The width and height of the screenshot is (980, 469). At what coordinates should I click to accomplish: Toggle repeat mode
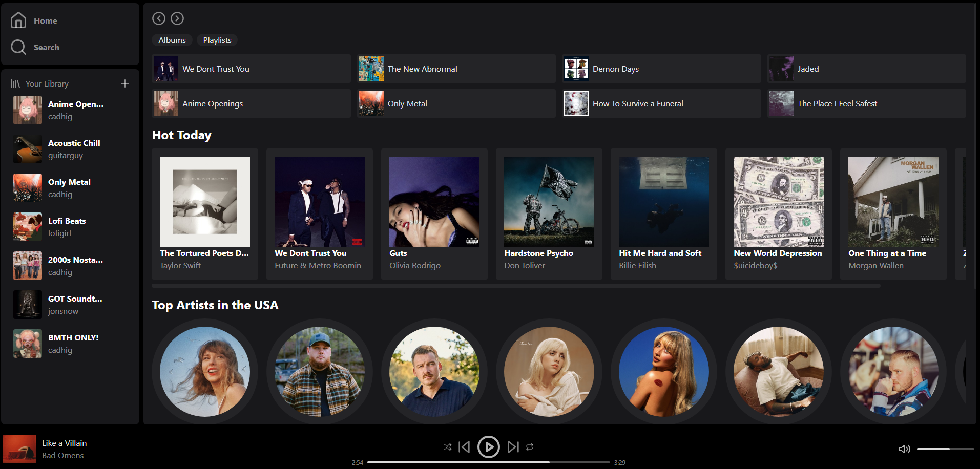coord(530,447)
